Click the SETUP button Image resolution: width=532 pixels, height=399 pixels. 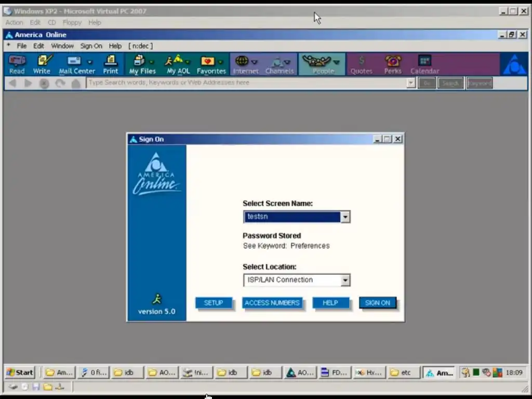coord(214,303)
